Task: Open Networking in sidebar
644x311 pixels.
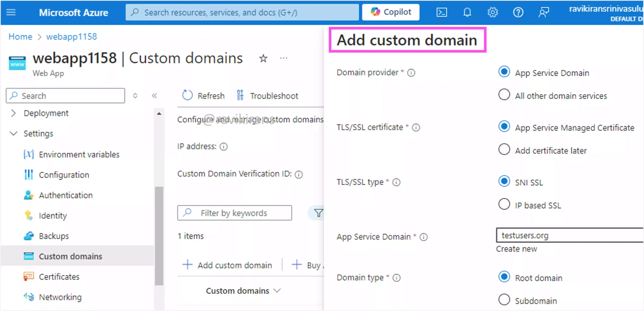Action: (x=53, y=297)
